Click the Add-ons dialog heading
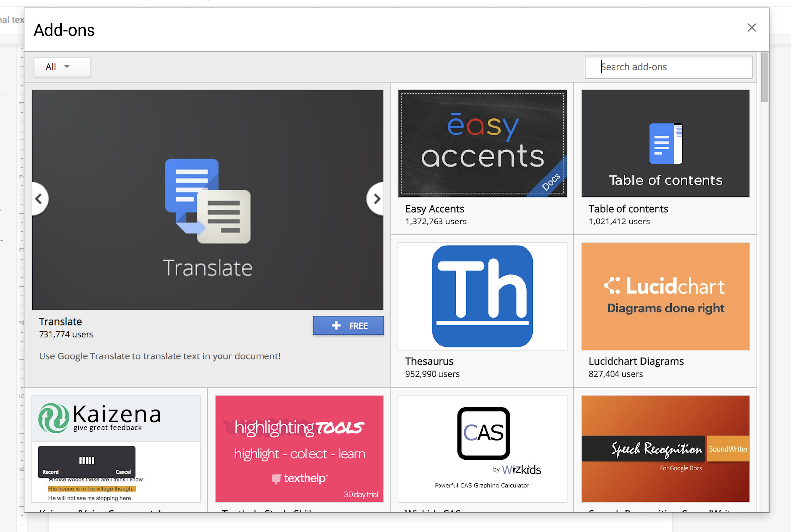 point(64,30)
